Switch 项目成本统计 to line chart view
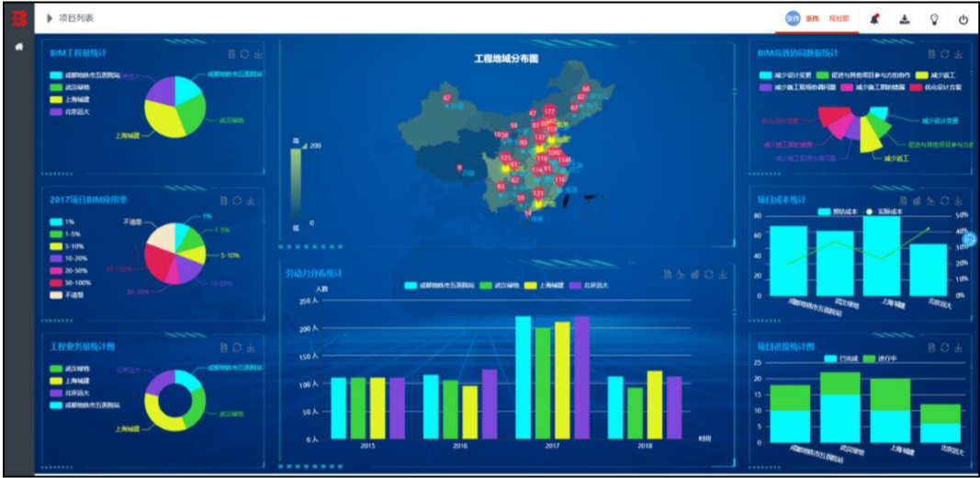 pos(930,200)
